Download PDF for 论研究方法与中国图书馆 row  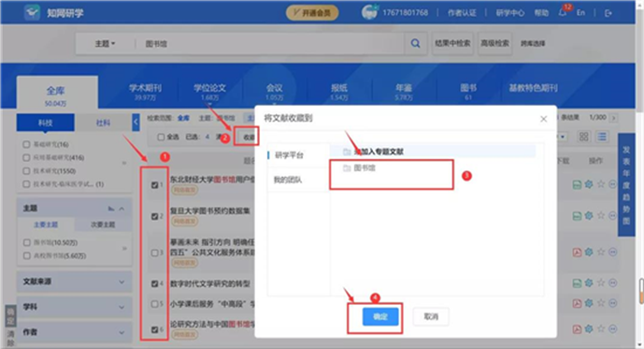(577, 329)
